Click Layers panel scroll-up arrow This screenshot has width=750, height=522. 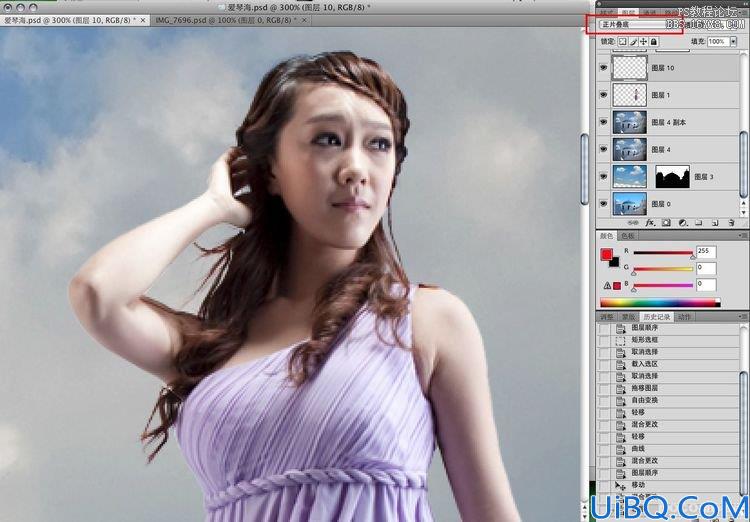(743, 202)
